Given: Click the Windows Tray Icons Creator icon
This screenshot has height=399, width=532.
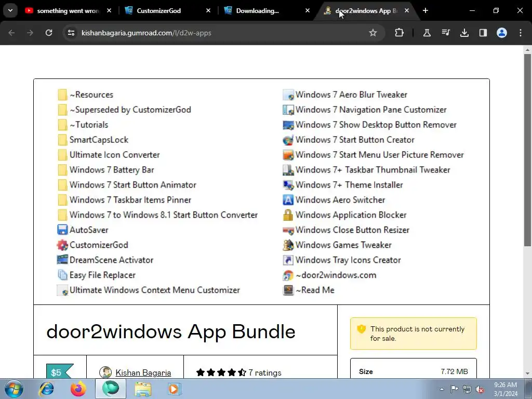Looking at the screenshot, I should click(x=288, y=260).
